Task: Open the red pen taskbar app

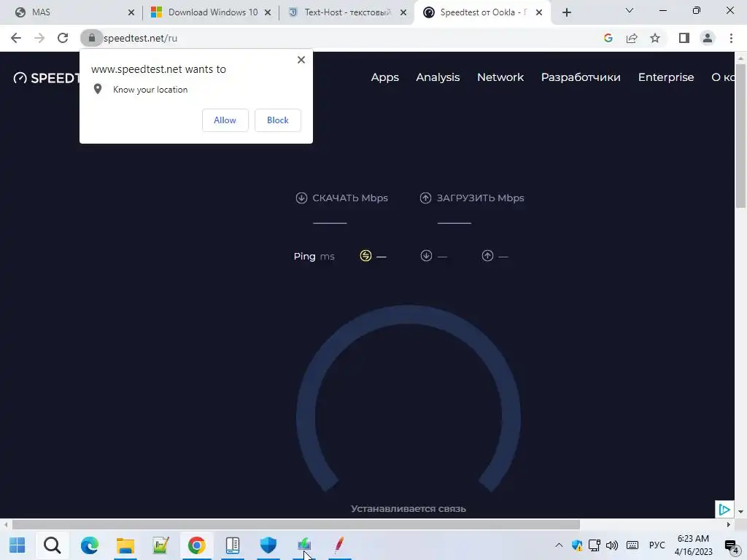Action: [339, 545]
